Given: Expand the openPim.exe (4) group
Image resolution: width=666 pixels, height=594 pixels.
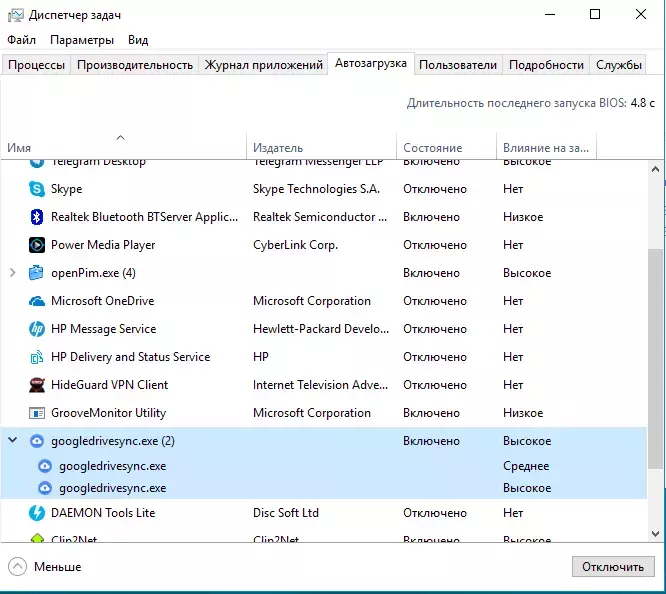Looking at the screenshot, I should [13, 273].
